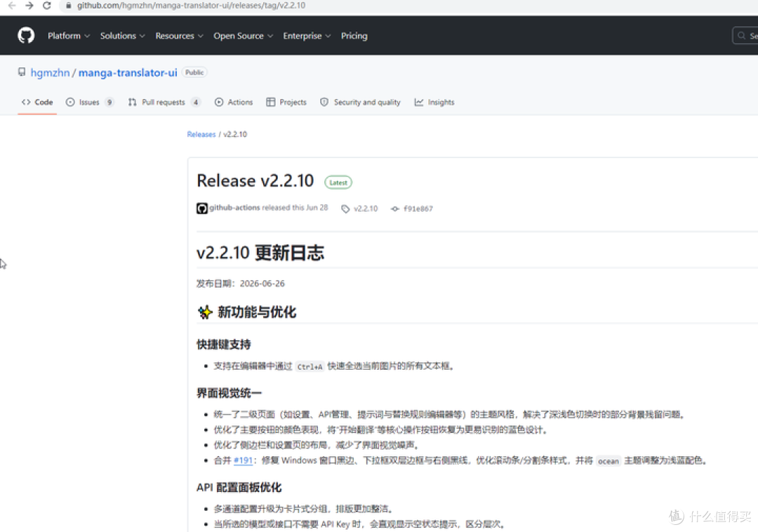Screen dimensions: 758x532
Task: Click the Security shield icon
Action: [x=324, y=102]
